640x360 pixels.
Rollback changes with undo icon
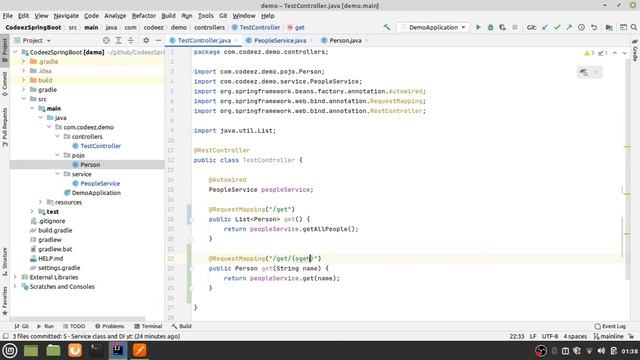(594, 27)
